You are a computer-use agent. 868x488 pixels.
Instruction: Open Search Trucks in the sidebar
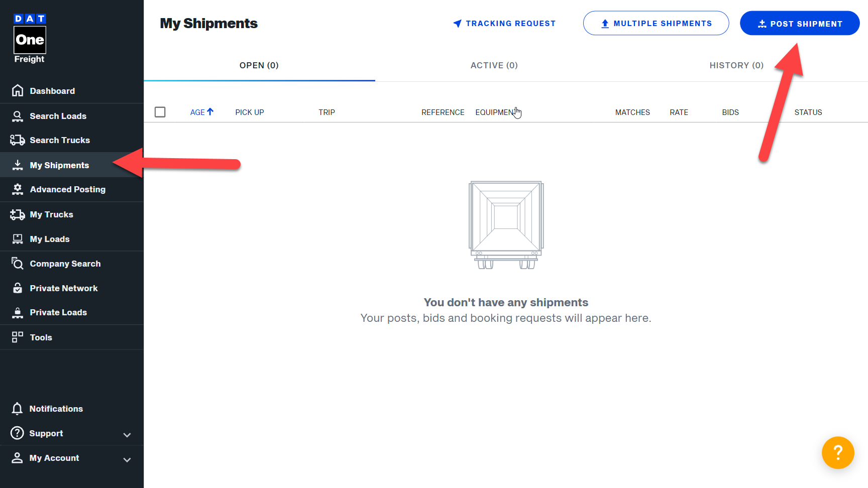[72, 140]
